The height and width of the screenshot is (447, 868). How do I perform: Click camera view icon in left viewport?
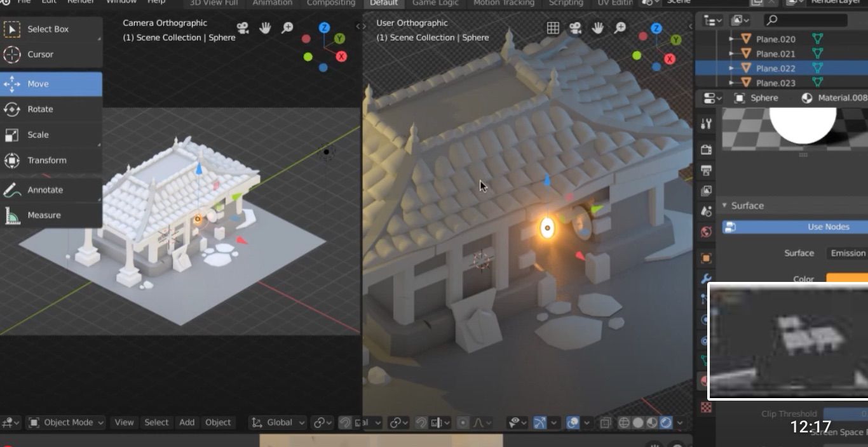coord(243,28)
